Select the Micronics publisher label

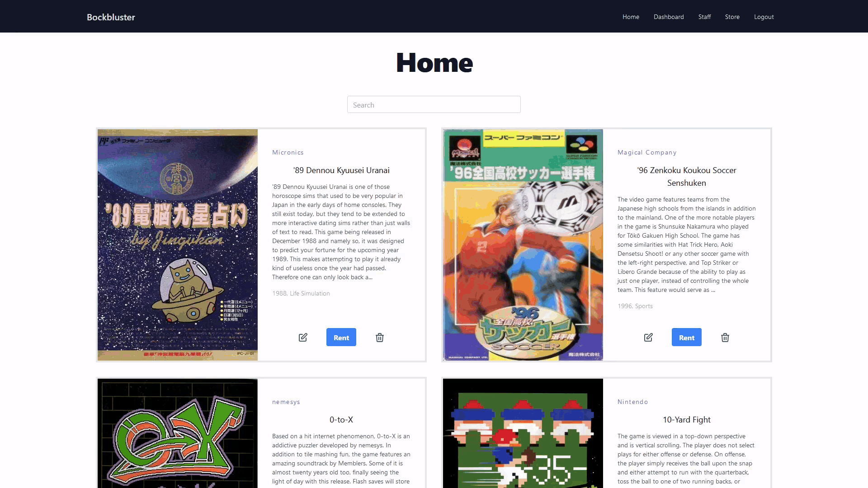(x=288, y=152)
